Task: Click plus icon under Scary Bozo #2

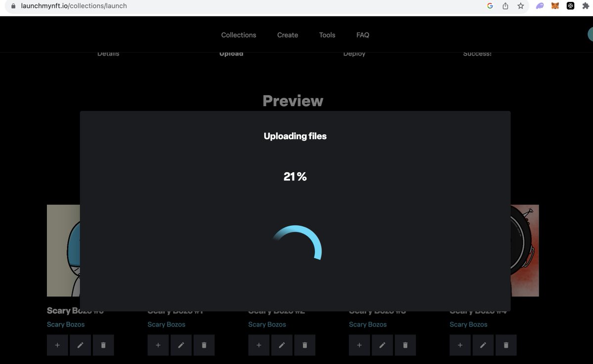Action: point(259,345)
